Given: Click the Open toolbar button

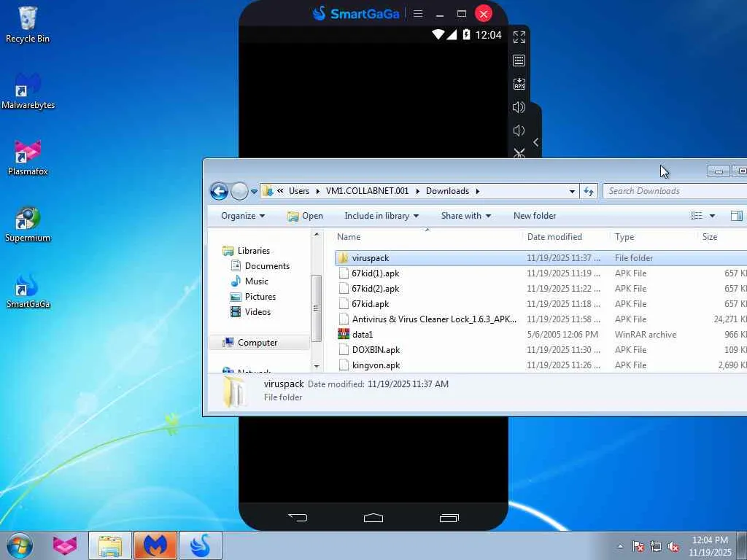Looking at the screenshot, I should point(305,216).
